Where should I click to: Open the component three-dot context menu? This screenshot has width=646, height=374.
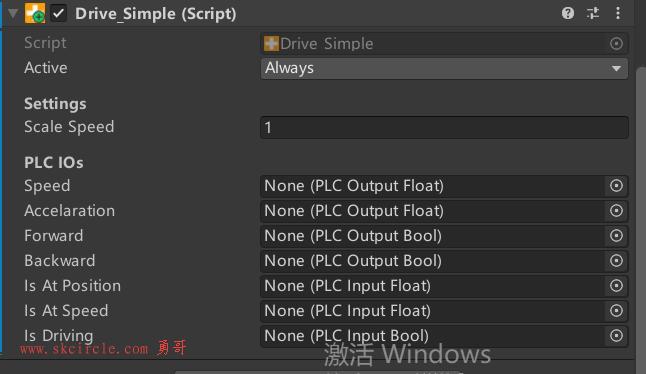click(618, 13)
